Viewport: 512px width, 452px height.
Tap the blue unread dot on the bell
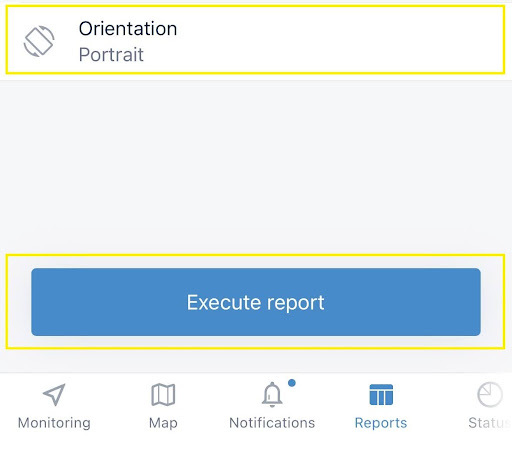(292, 383)
